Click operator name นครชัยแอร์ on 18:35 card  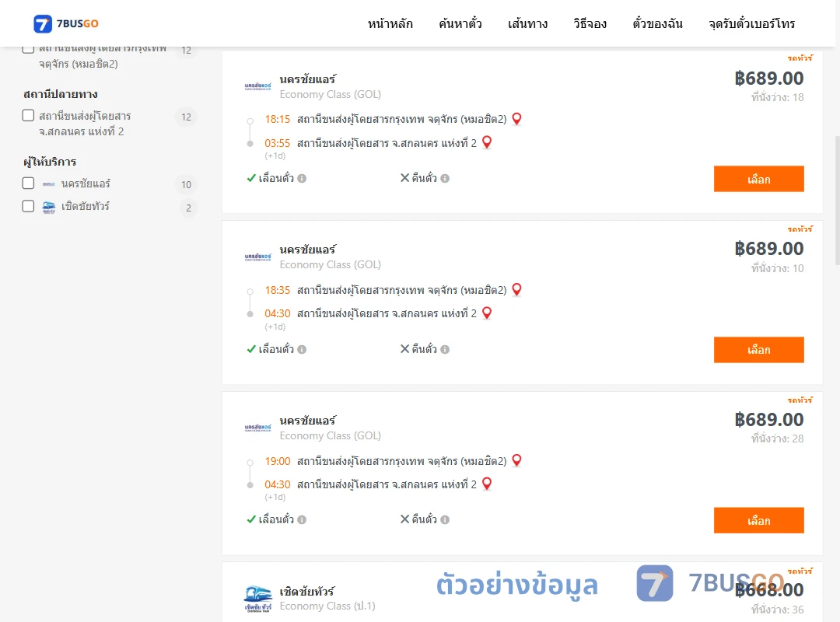coord(307,250)
